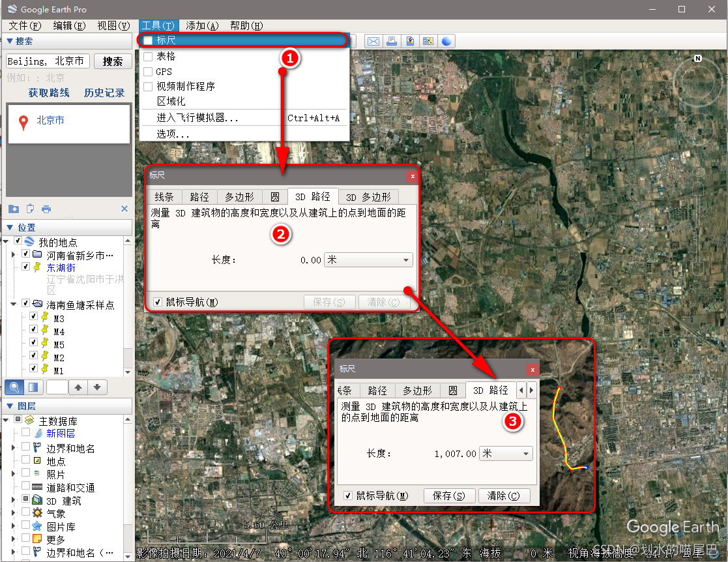The height and width of the screenshot is (562, 728).
Task: Clear search results with the blue X
Action: point(124,209)
